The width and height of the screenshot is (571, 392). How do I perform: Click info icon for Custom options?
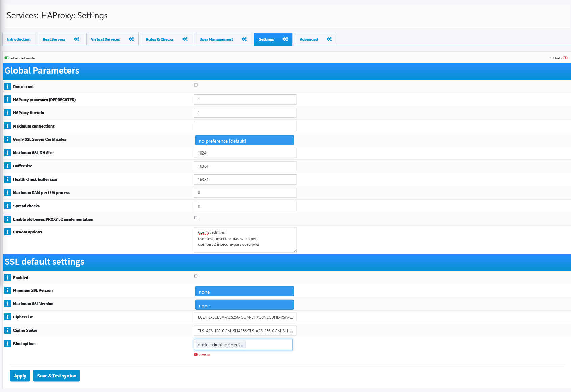click(x=7, y=232)
